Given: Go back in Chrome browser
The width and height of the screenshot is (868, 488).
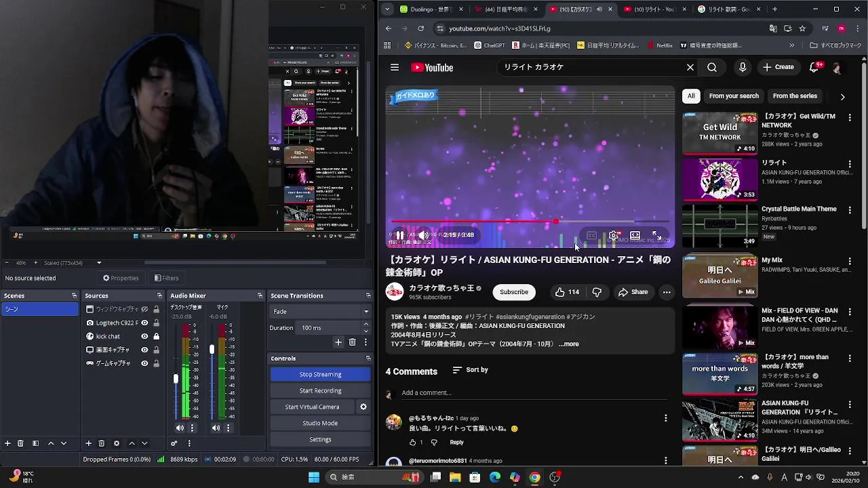Looking at the screenshot, I should point(389,28).
